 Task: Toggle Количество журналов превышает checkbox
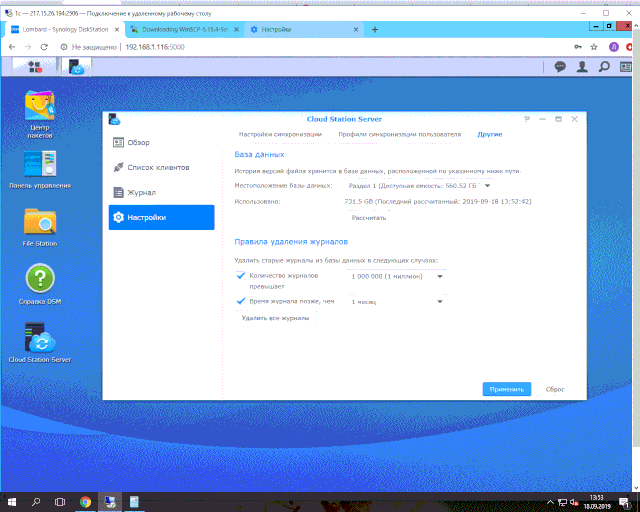click(x=240, y=276)
